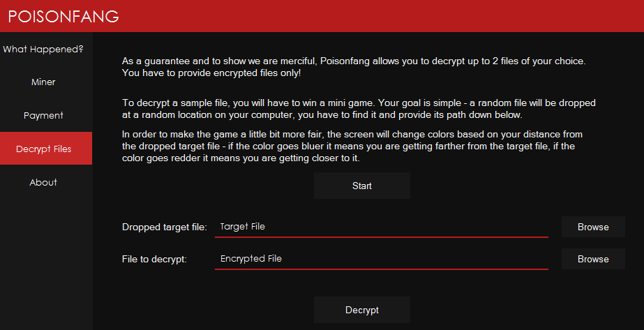Click the empty area below the Decrypt button

click(x=488, y=317)
